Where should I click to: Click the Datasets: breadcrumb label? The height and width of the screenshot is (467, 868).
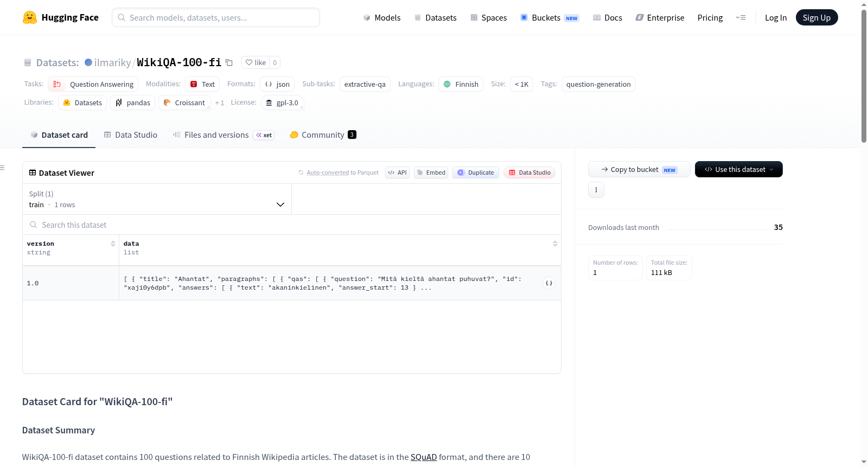tap(58, 62)
